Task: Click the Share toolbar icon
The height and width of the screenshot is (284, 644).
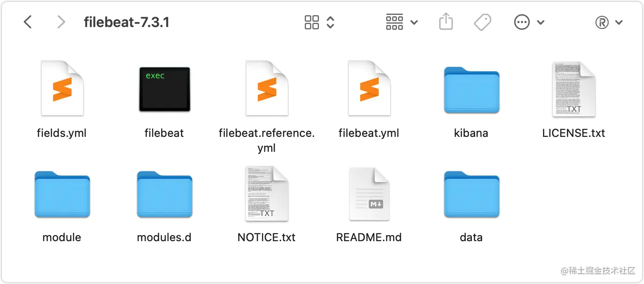Action: coord(446,22)
